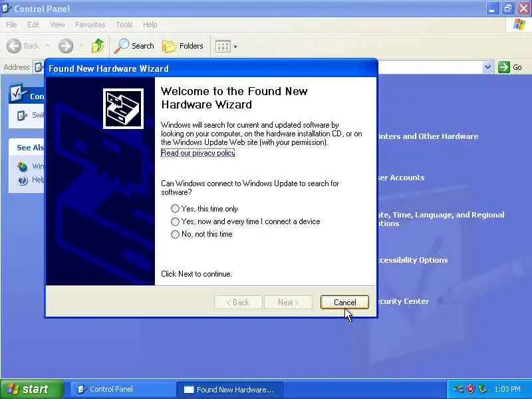Image resolution: width=532 pixels, height=399 pixels.
Task: Go up one folder level icon
Action: (x=98, y=46)
